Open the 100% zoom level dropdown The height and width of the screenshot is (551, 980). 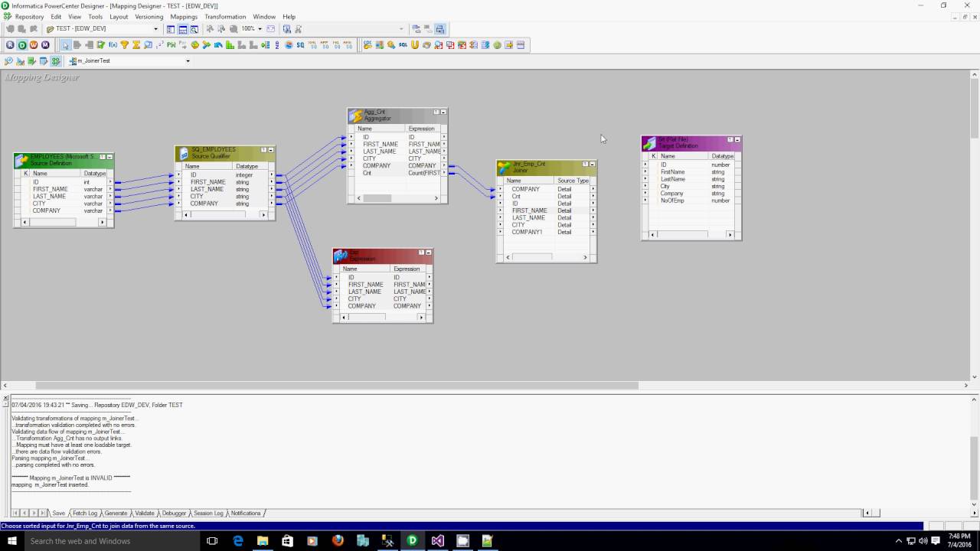point(260,29)
